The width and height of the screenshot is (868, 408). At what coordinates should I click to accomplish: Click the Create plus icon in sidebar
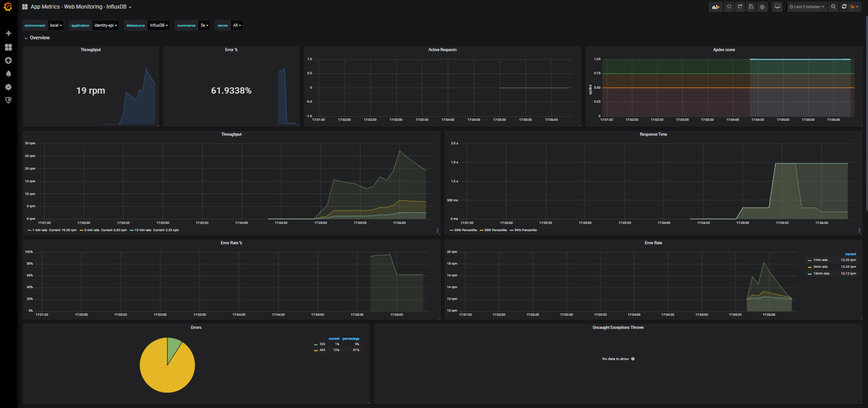[x=8, y=33]
